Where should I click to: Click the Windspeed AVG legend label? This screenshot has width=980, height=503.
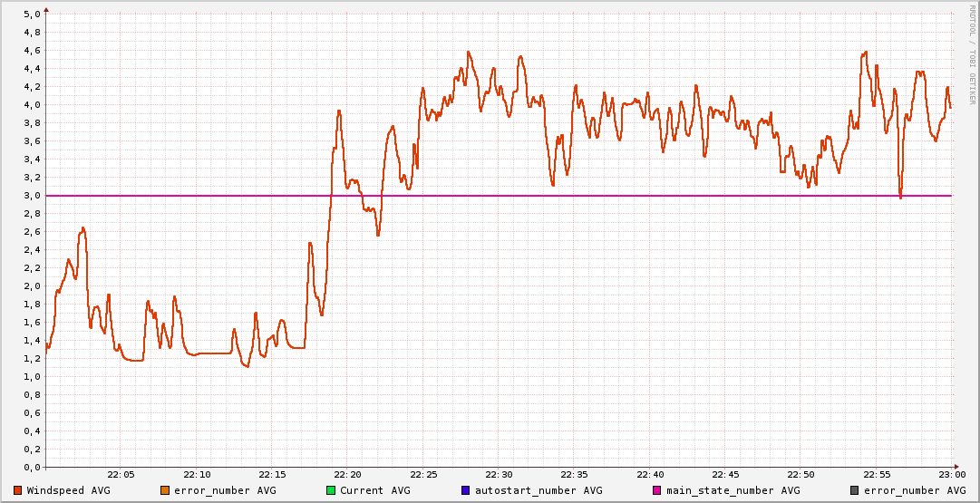click(x=68, y=490)
